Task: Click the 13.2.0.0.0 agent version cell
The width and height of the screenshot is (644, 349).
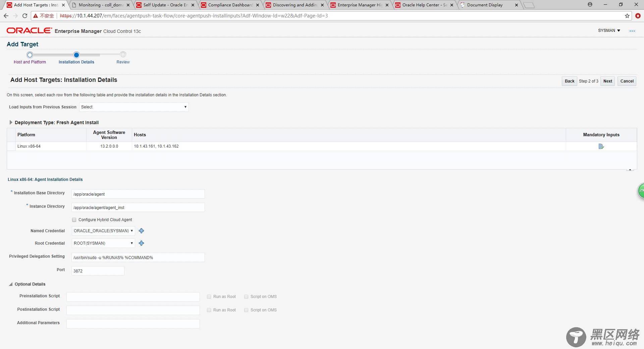Action: click(x=109, y=146)
